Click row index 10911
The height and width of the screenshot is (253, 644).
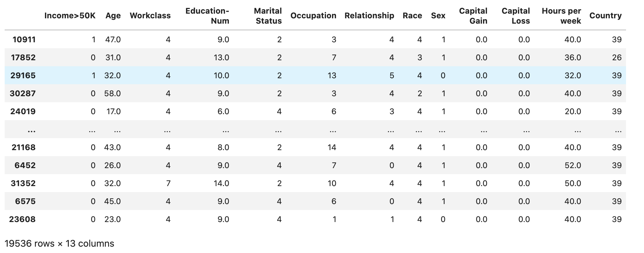24,40
